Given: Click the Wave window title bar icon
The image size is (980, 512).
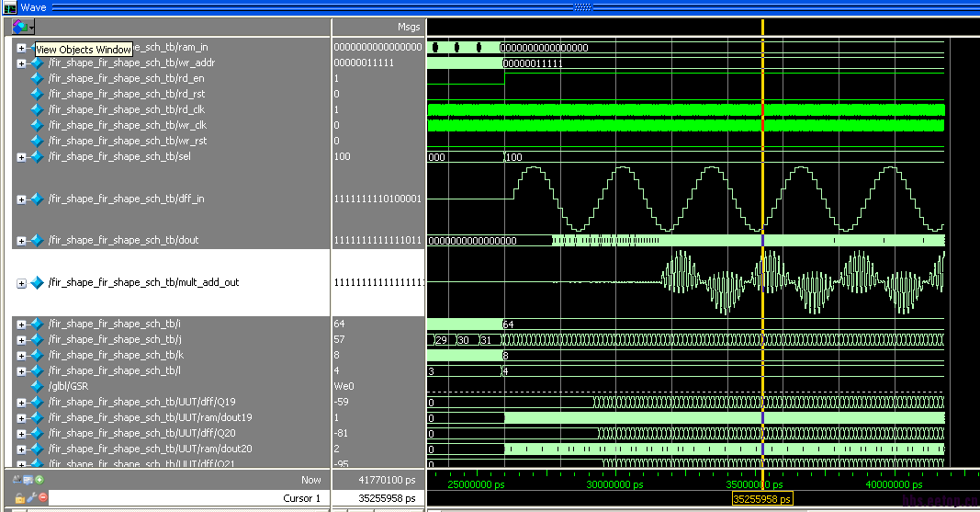Looking at the screenshot, I should [x=9, y=6].
